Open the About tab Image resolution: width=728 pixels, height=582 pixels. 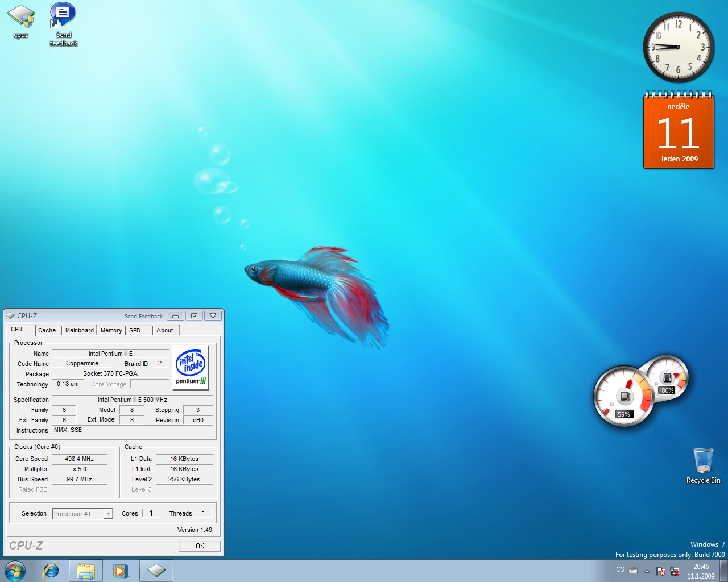pyautogui.click(x=164, y=330)
